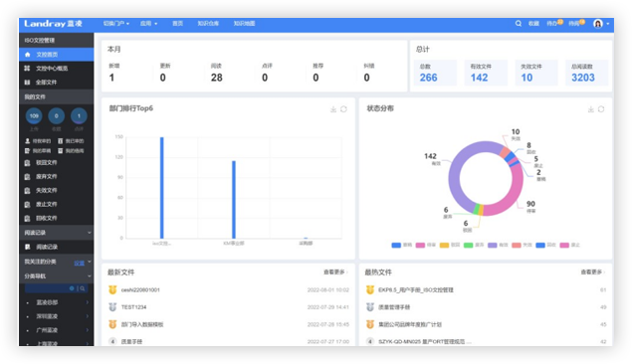Open user avatar in top right

pyautogui.click(x=598, y=24)
